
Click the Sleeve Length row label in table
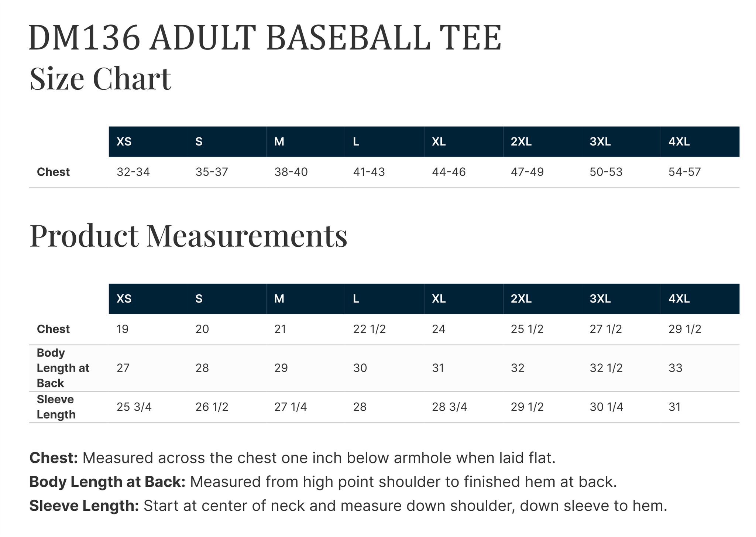(x=56, y=407)
